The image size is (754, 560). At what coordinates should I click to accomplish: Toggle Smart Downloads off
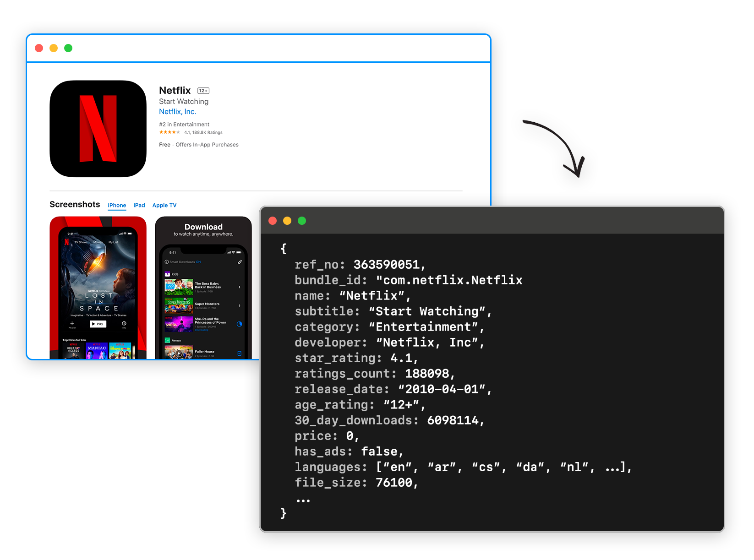[199, 262]
